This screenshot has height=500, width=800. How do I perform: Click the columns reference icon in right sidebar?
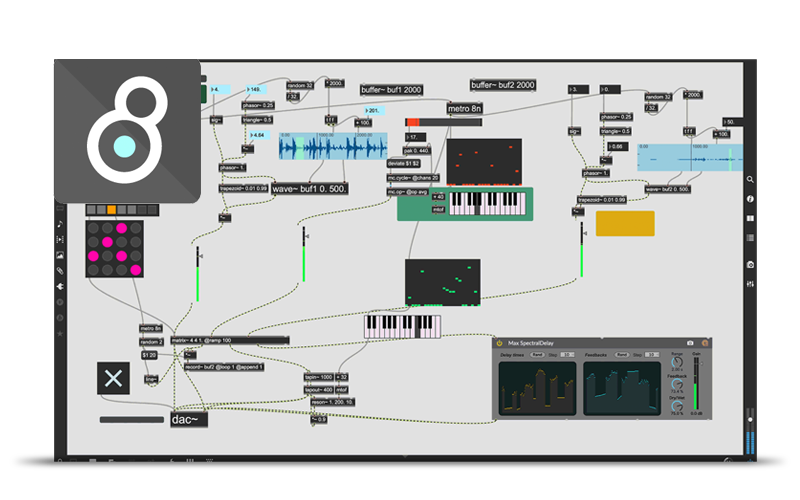click(750, 218)
